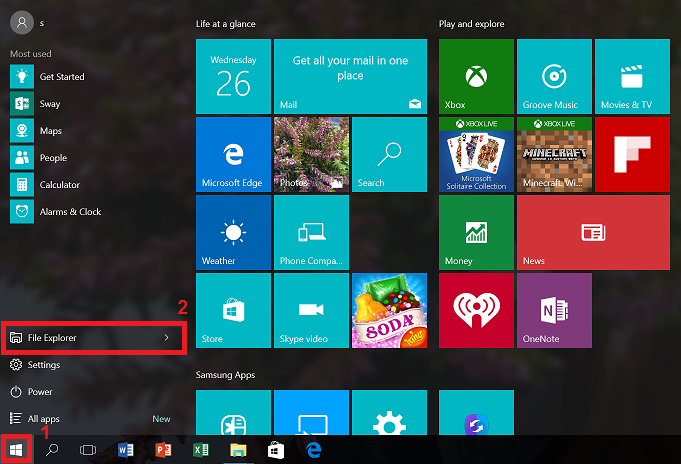The height and width of the screenshot is (464, 681).
Task: Launch Candy Crush Soda tile
Action: click(x=390, y=310)
